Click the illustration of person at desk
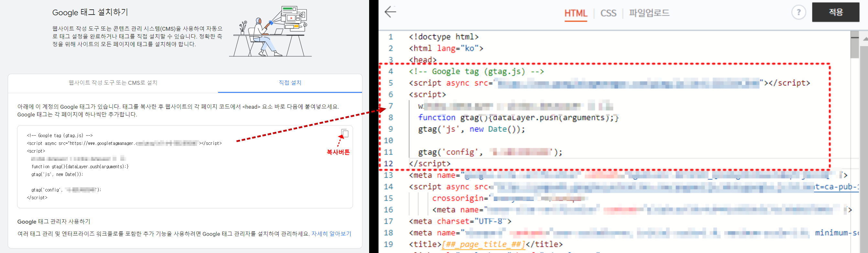Viewport: 868px width, 253px height. [x=270, y=31]
